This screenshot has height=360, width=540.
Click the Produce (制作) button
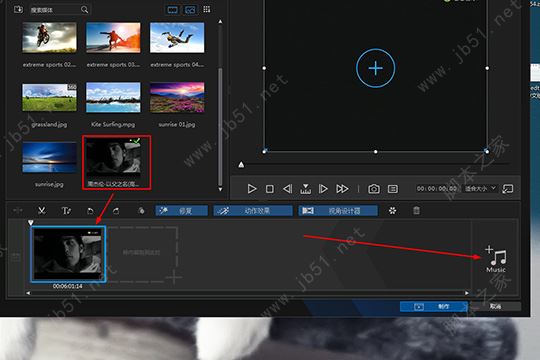point(433,306)
